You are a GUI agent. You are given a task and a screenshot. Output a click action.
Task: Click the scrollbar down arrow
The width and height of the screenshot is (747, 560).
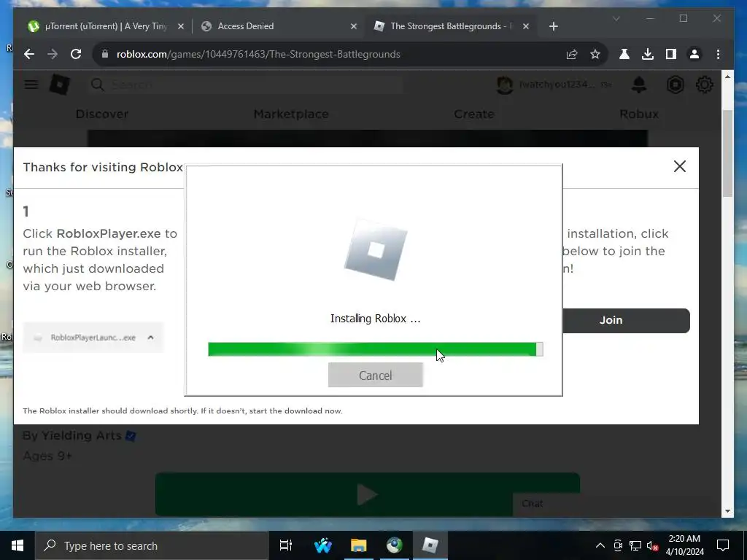[x=727, y=511]
